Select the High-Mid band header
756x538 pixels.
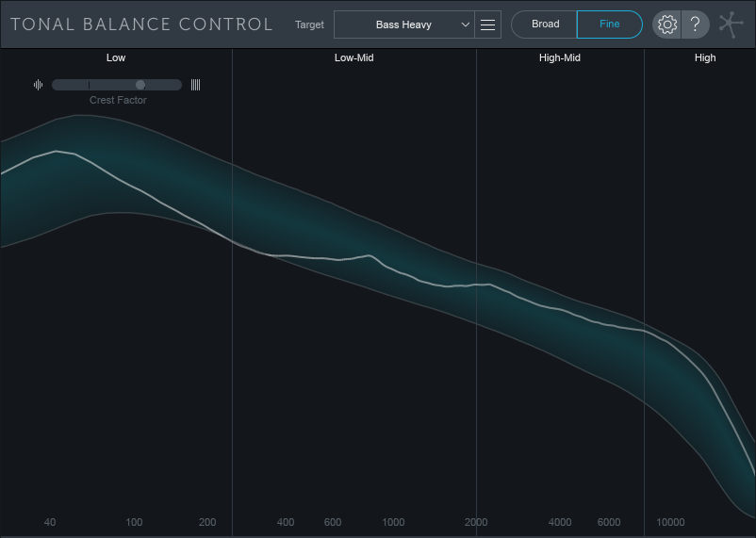560,57
